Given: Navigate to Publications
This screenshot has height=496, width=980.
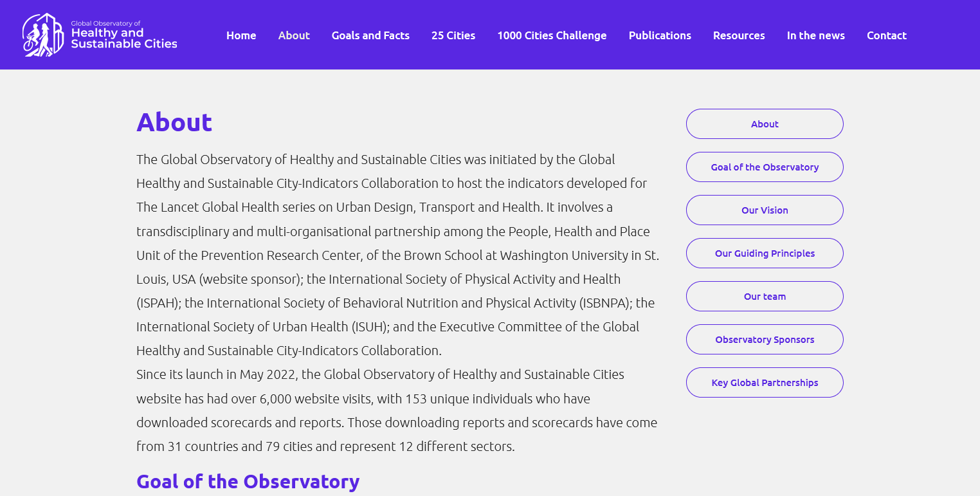Looking at the screenshot, I should coord(660,35).
